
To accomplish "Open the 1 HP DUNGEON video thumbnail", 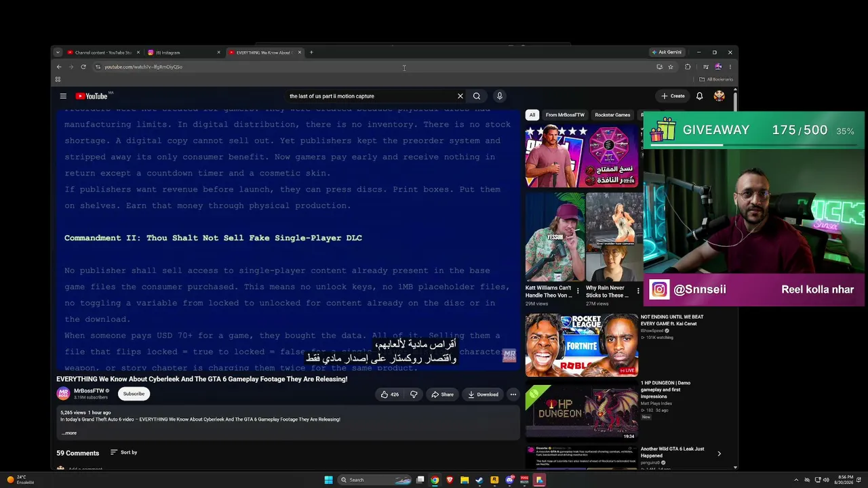I will (581, 412).
